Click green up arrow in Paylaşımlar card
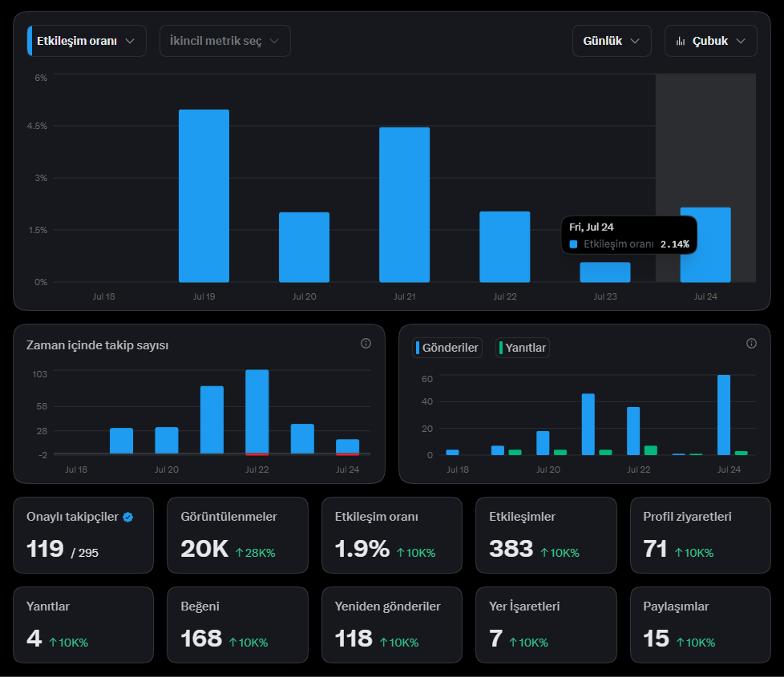 pos(680,642)
